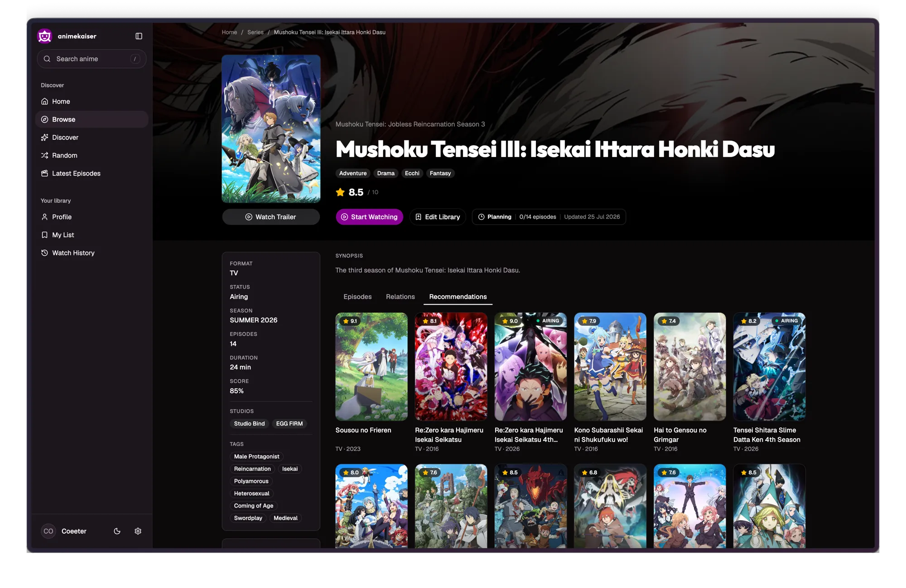Click the Coeeter username
This screenshot has width=906, height=588.
pyautogui.click(x=74, y=531)
